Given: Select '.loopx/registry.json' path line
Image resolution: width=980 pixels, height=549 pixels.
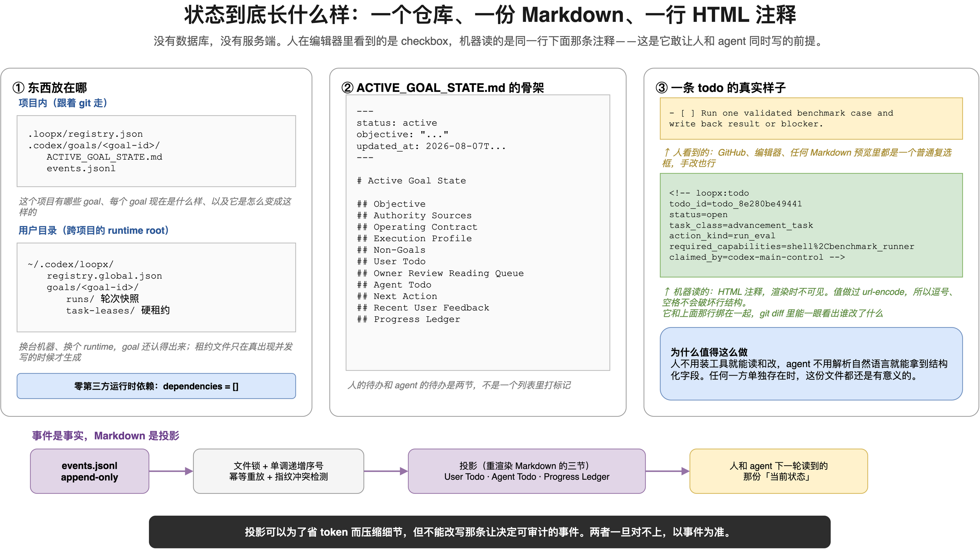Looking at the screenshot, I should tap(85, 134).
